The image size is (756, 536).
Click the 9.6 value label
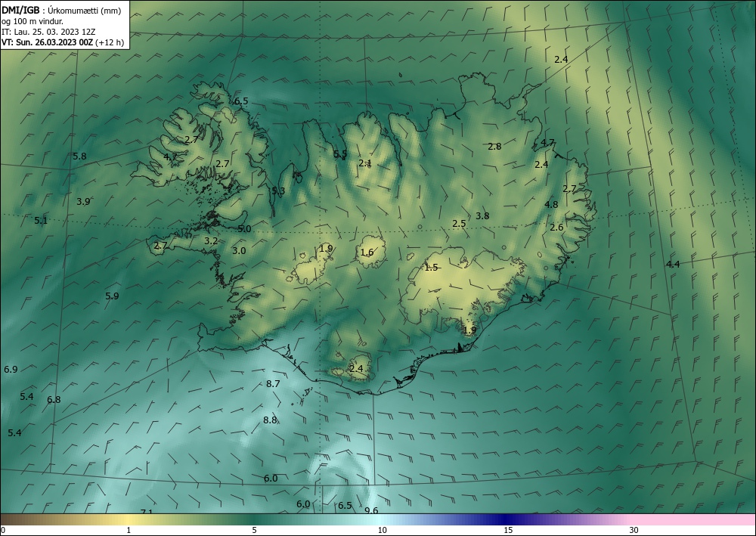pos(371,511)
